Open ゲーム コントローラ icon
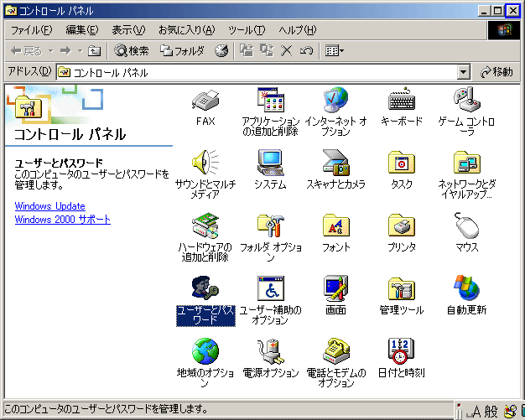This screenshot has width=525, height=420. 467,100
